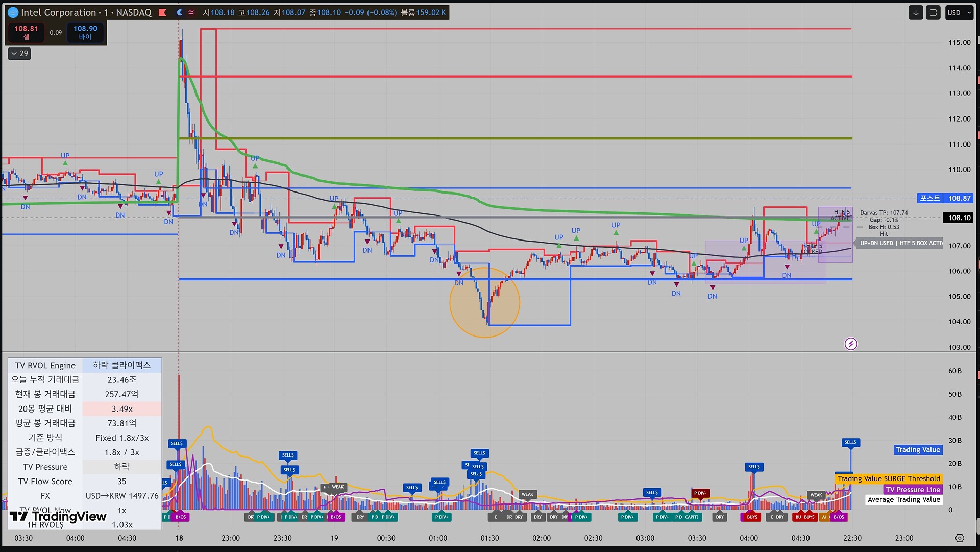Click the SELL$ flag above the 04:00 volume spike

pos(754,467)
